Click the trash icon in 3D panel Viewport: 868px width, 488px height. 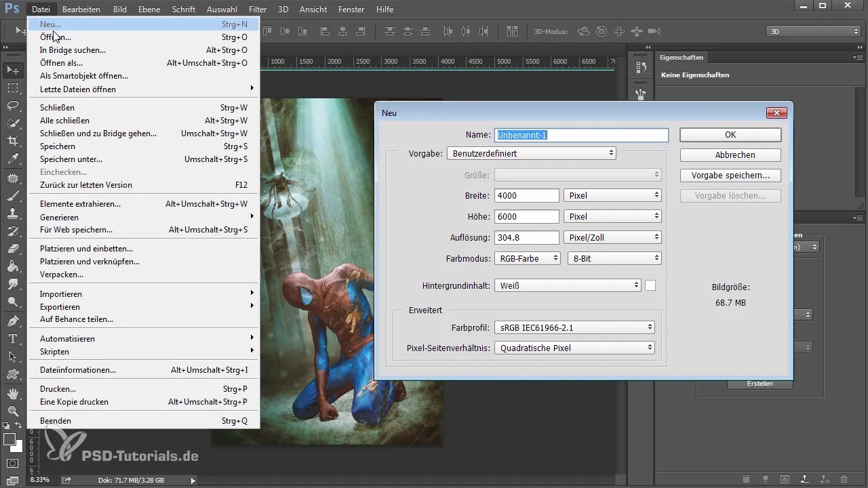844,479
